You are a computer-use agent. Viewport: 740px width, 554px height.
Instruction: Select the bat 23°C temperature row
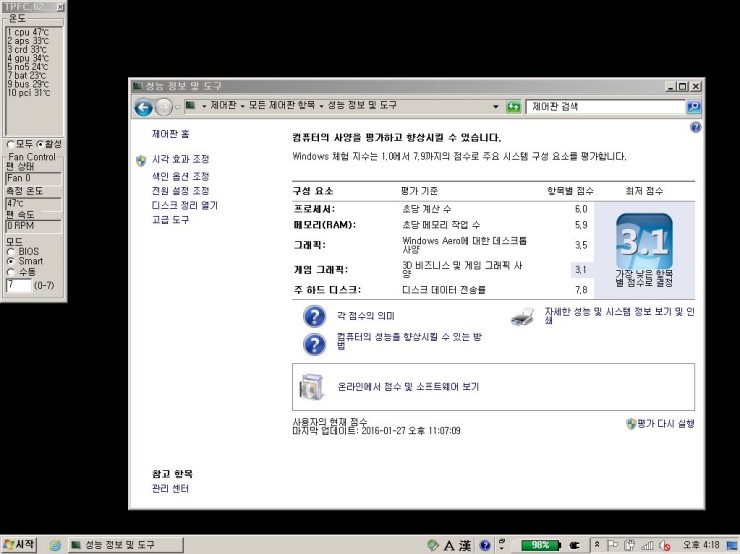27,75
